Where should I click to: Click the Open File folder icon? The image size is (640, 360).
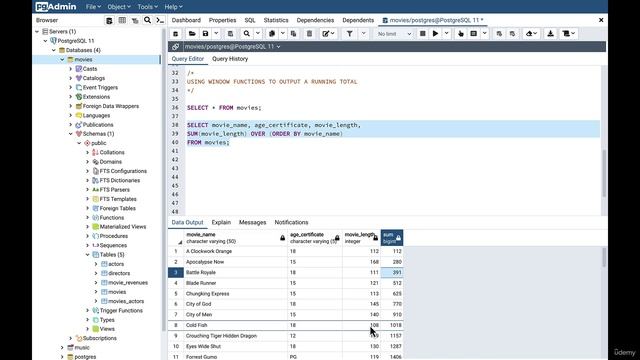pyautogui.click(x=192, y=34)
